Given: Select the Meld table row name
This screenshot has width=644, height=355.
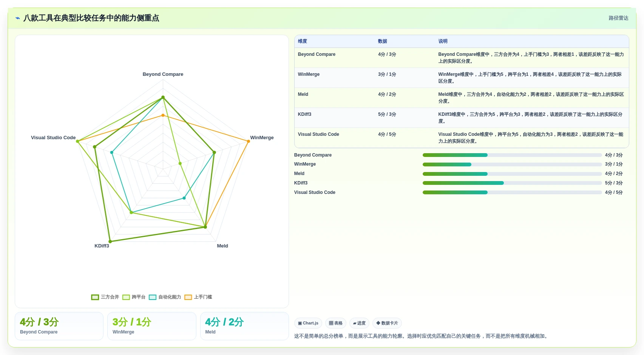Looking at the screenshot, I should [x=303, y=94].
